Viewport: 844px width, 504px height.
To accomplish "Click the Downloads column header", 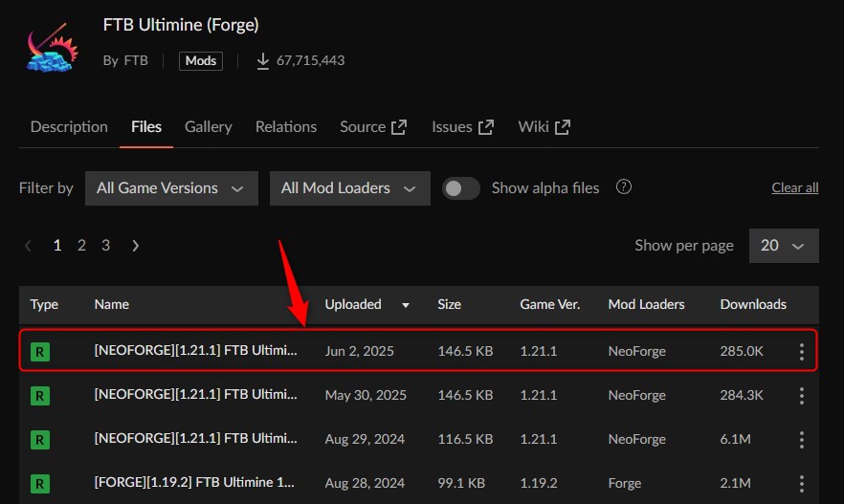I will [753, 304].
